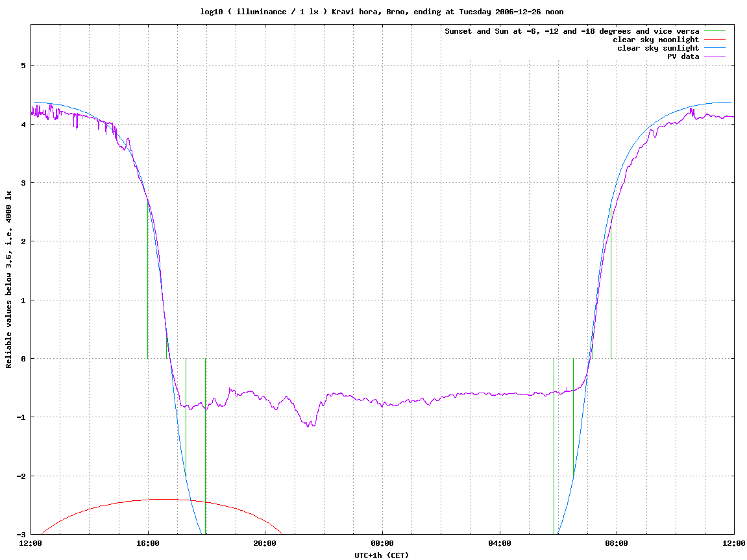The width and height of the screenshot is (747, 560).
Task: Click the y-axis tick label 4
Action: tap(23, 125)
